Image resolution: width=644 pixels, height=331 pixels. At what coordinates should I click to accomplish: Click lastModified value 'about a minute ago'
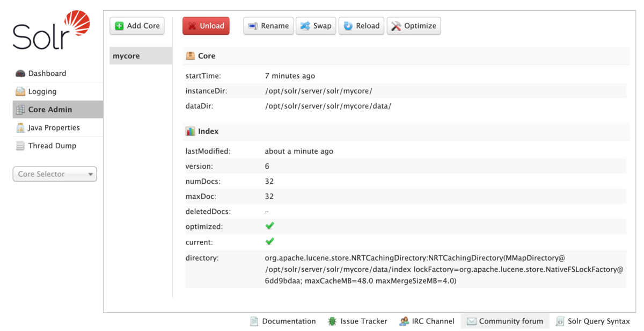coord(299,151)
